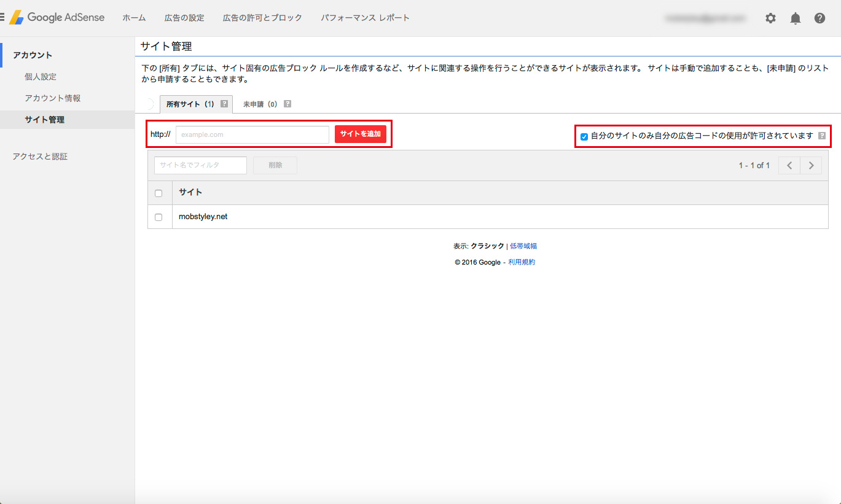
Task: Open 個人設定 in the sidebar
Action: click(x=41, y=77)
